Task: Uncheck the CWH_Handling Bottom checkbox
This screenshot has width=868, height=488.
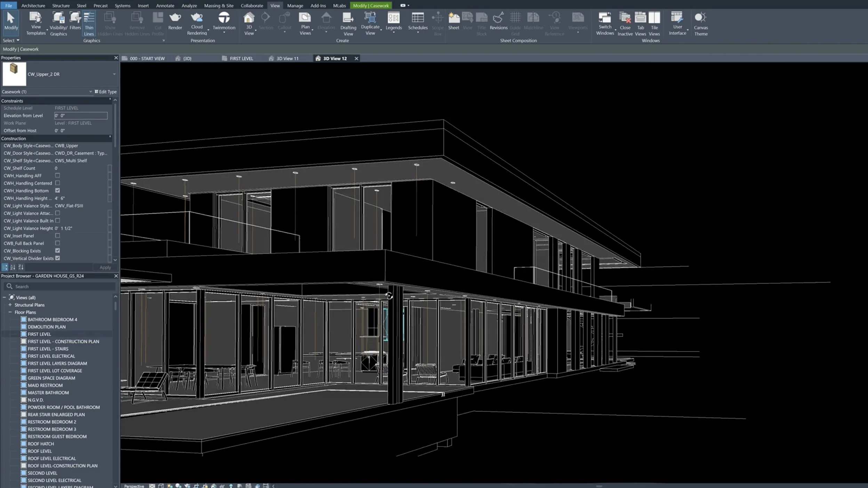Action: point(58,190)
